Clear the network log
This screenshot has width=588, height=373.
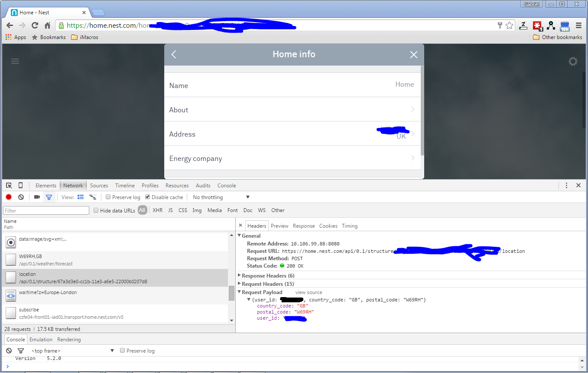[x=21, y=197]
